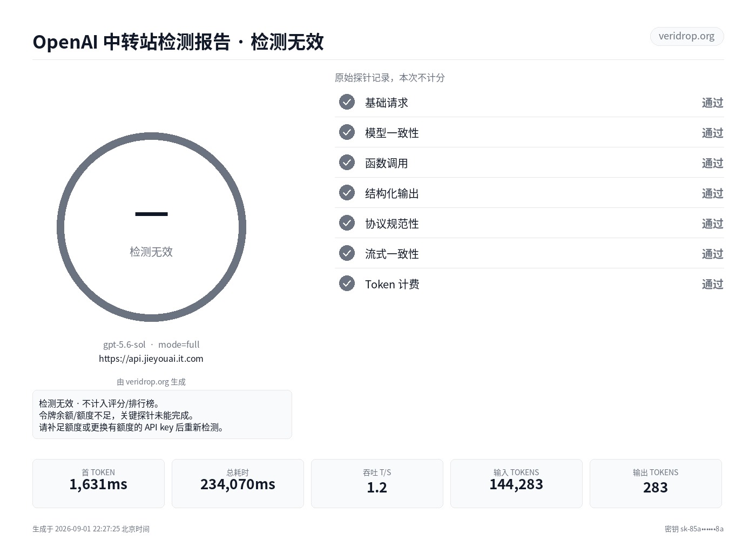The image size is (756, 540).
Task: Click the checkmark icon beside 函数调用
Action: pos(347,163)
